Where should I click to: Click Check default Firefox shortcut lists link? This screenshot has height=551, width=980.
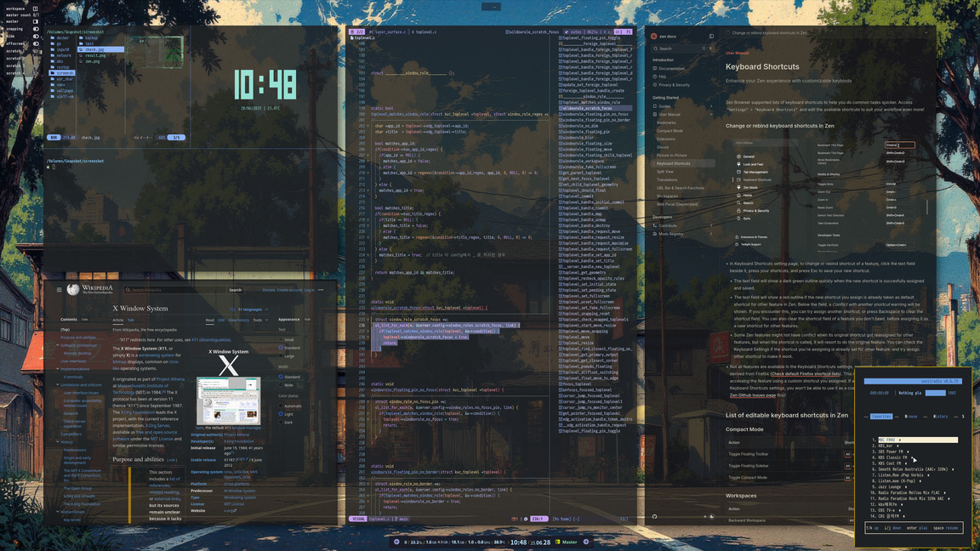[x=805, y=373]
